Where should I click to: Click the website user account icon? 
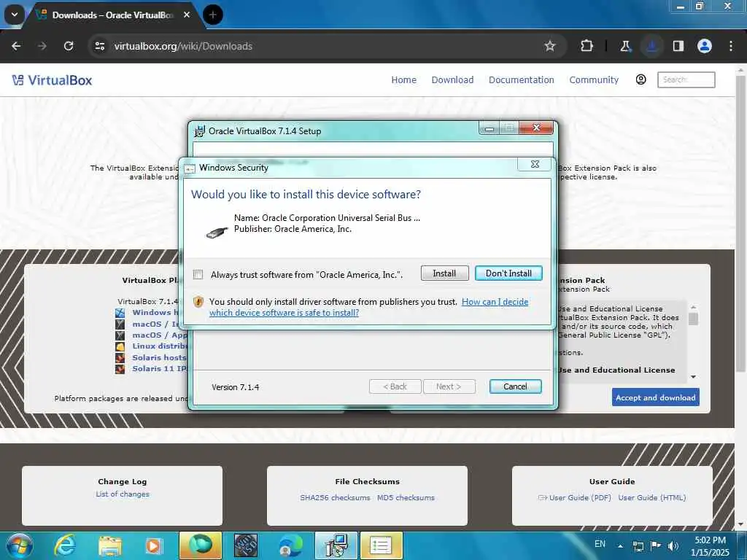(x=640, y=79)
